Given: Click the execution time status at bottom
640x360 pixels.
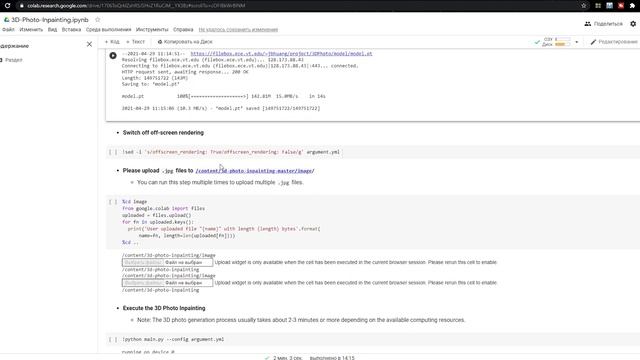Looking at the screenshot, I should [310, 358].
